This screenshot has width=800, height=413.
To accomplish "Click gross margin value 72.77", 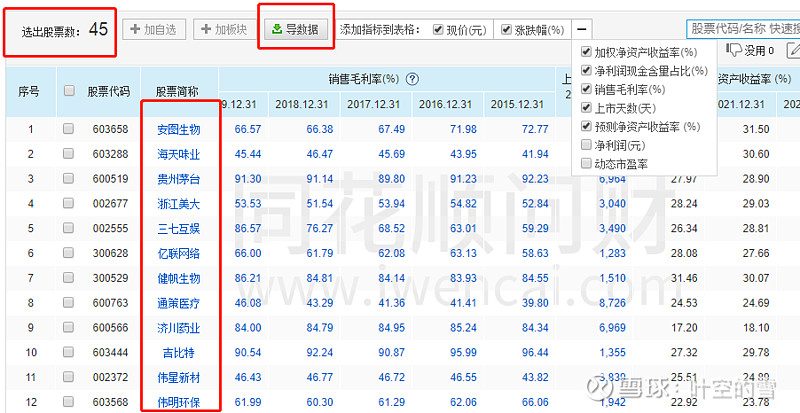I will click(x=535, y=129).
